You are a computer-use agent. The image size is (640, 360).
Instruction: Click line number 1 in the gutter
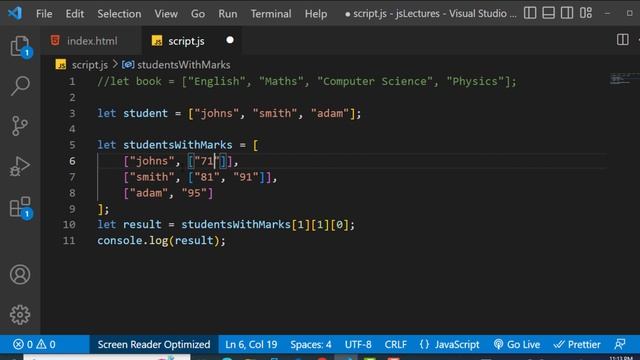pos(72,81)
